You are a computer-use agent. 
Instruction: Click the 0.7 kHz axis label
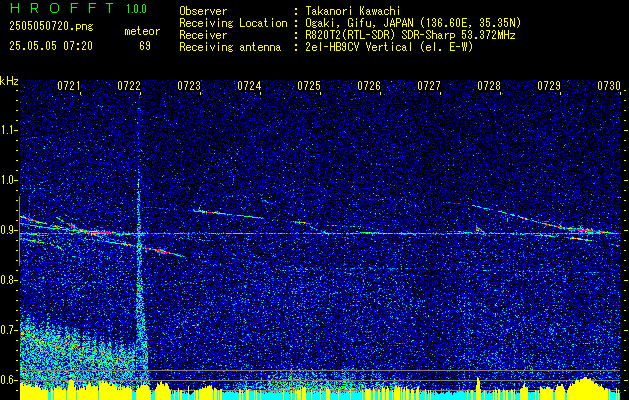[8, 330]
